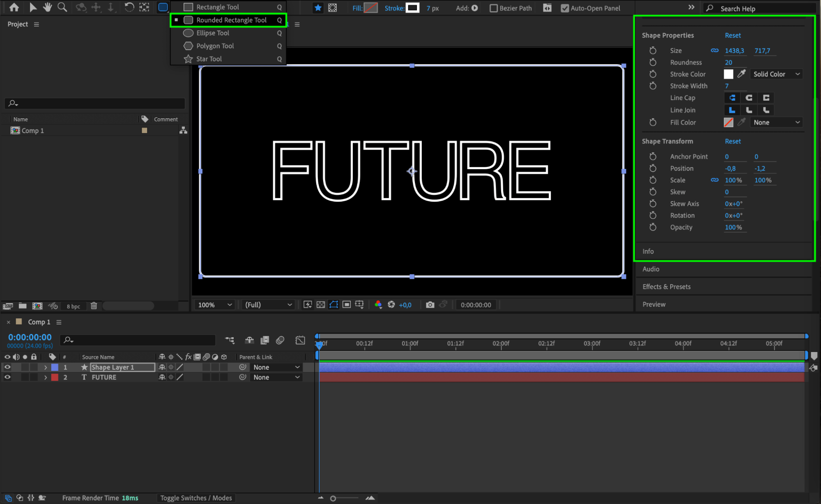Switch to the Comp 1 timeline tab
The height and width of the screenshot is (504, 821).
(x=39, y=322)
